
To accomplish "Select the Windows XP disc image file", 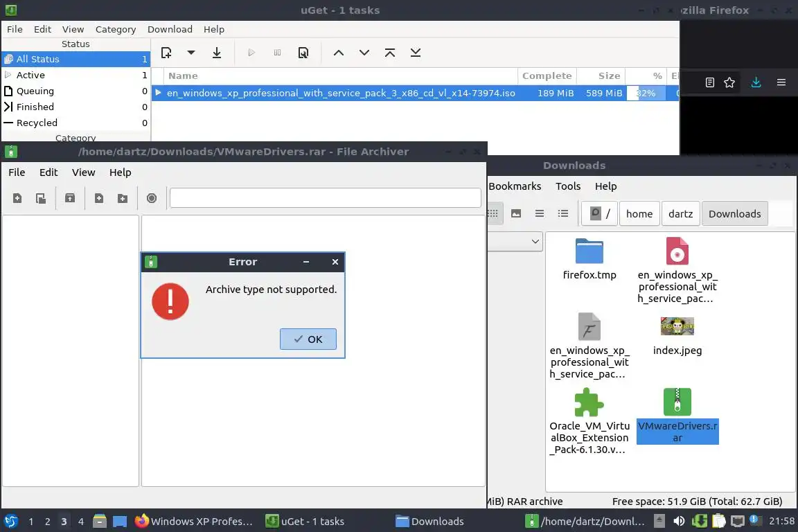I will [x=677, y=270].
